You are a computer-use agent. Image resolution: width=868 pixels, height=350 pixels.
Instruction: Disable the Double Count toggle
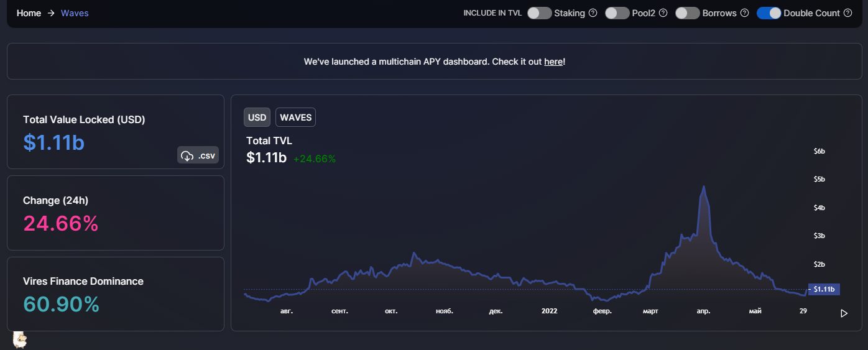[769, 13]
